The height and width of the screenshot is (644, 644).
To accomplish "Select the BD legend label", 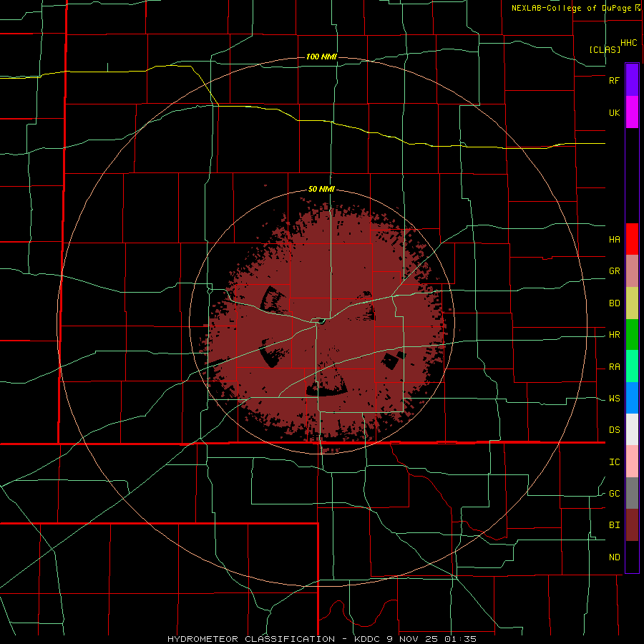I will 614,303.
